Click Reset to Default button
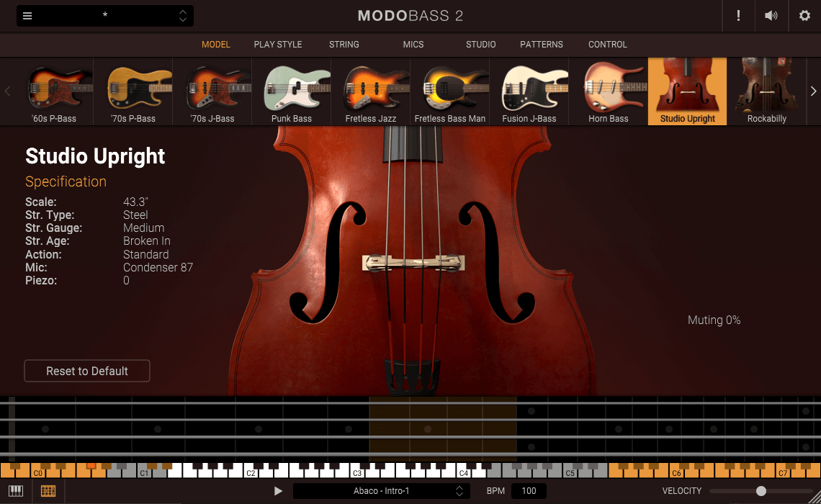 [87, 371]
